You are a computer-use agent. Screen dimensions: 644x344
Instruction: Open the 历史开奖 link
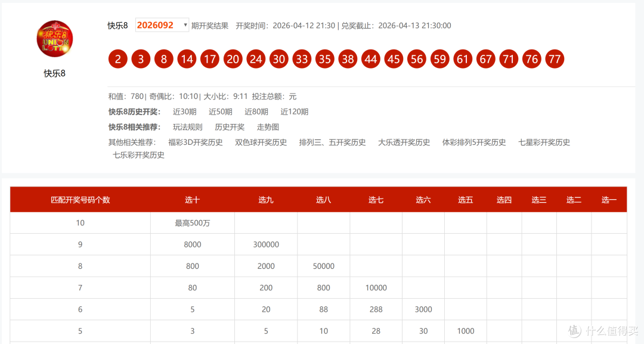pyautogui.click(x=230, y=127)
